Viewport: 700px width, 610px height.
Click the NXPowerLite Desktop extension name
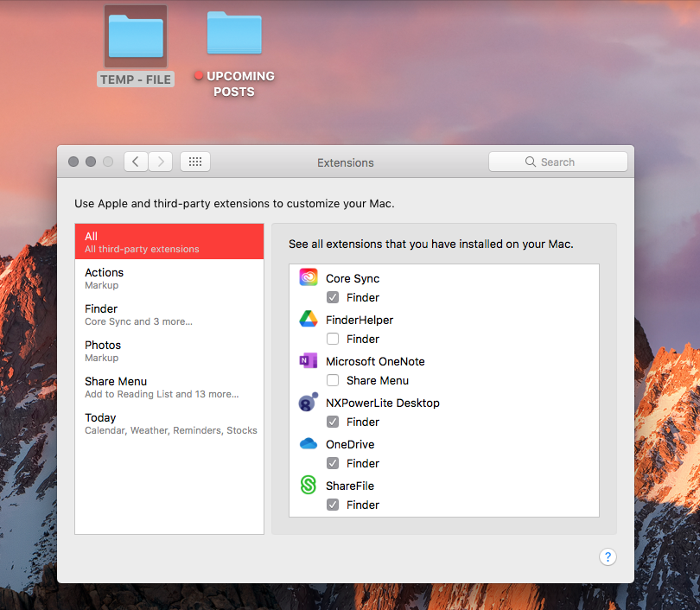tap(383, 403)
